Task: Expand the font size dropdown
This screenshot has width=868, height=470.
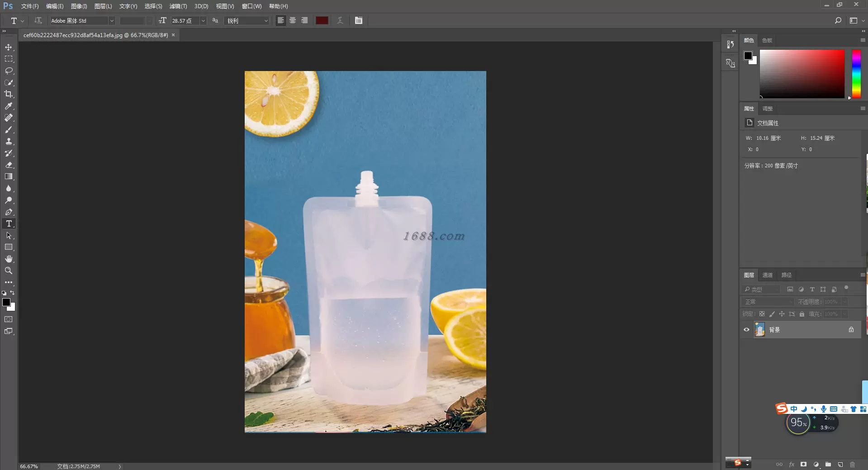Action: pyautogui.click(x=203, y=21)
